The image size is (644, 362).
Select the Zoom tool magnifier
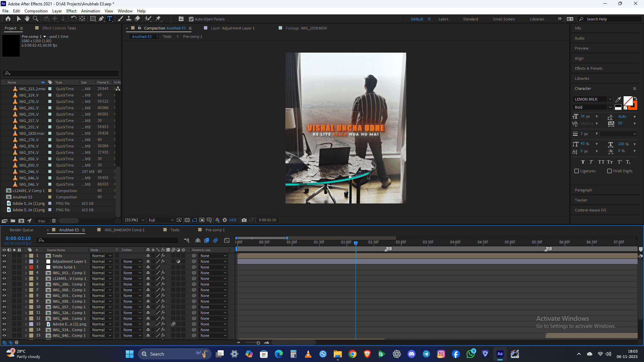[x=35, y=19]
